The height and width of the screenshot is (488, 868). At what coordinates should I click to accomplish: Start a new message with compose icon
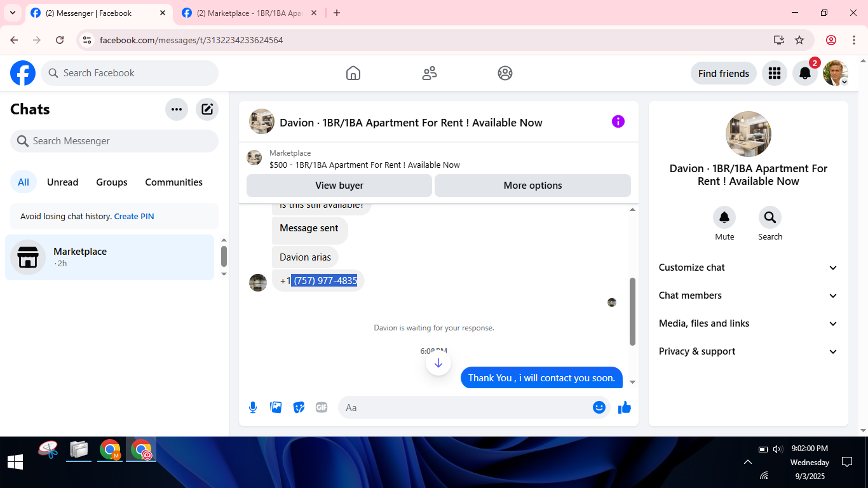207,109
